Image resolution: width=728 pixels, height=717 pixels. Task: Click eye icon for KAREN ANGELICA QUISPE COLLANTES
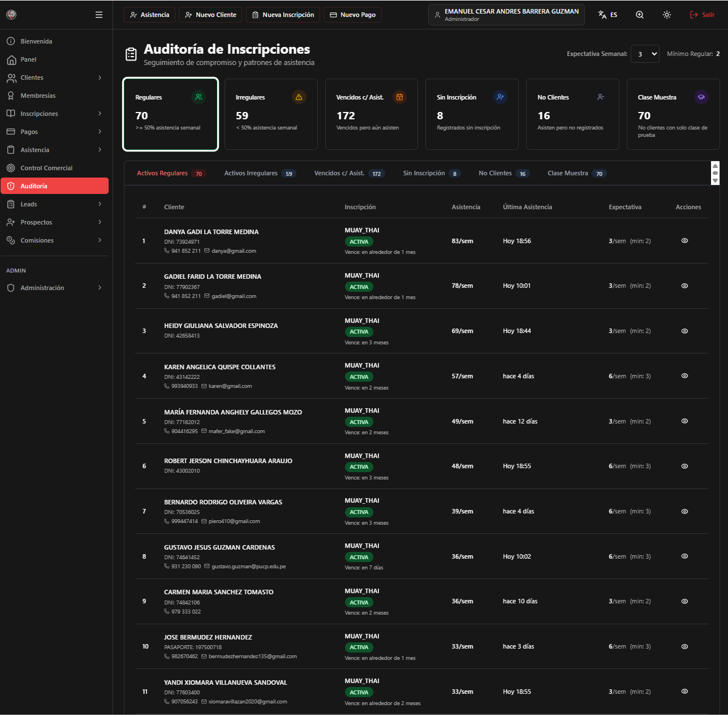(x=684, y=376)
